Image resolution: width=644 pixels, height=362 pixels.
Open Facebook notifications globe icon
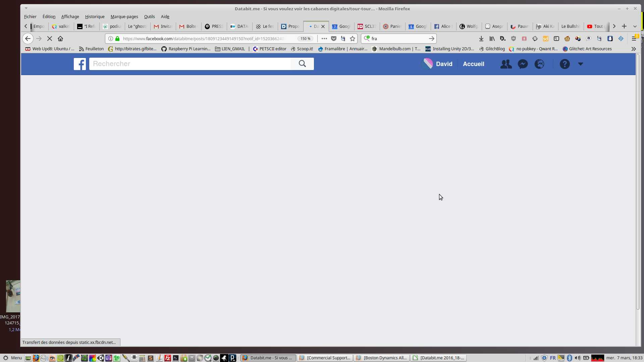coord(539,64)
